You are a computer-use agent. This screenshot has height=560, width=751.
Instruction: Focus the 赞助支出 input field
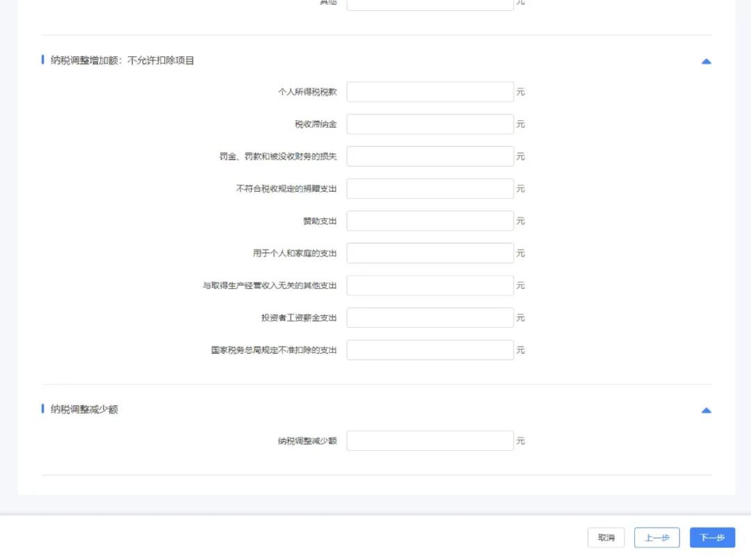click(x=430, y=221)
